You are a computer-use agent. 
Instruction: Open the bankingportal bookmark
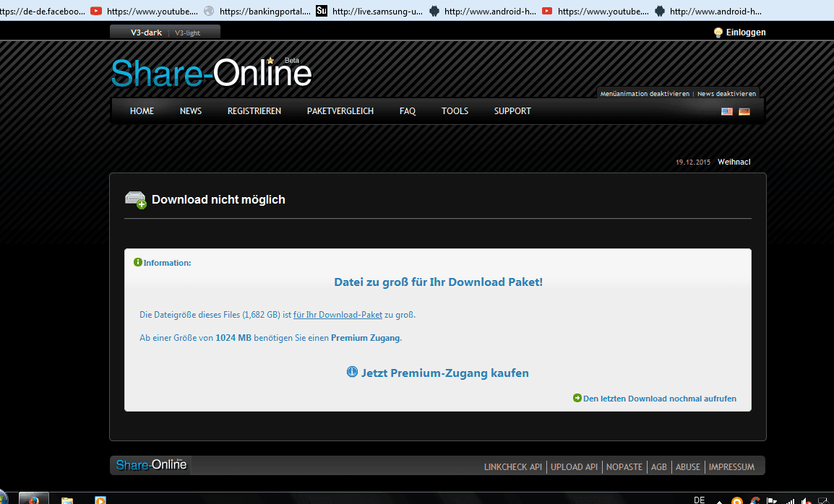tap(257, 11)
